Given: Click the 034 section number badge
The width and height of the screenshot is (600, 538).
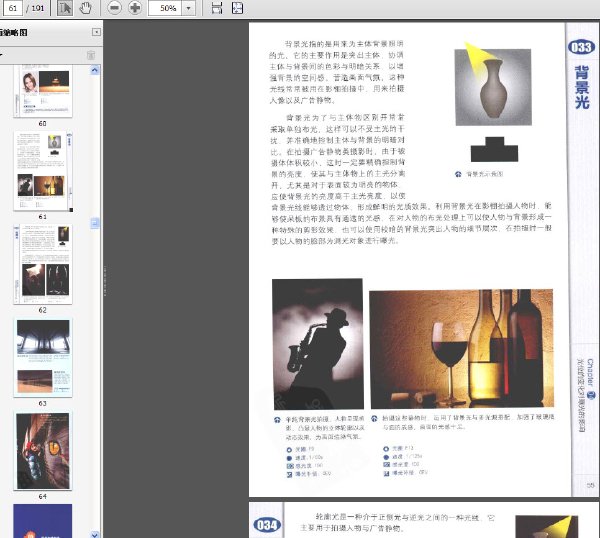Looking at the screenshot, I should (x=267, y=525).
